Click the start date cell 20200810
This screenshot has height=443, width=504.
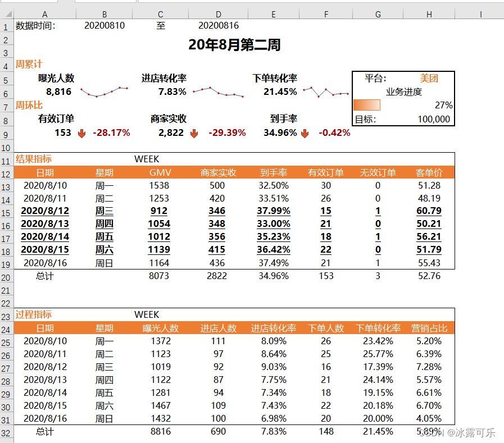[104, 25]
